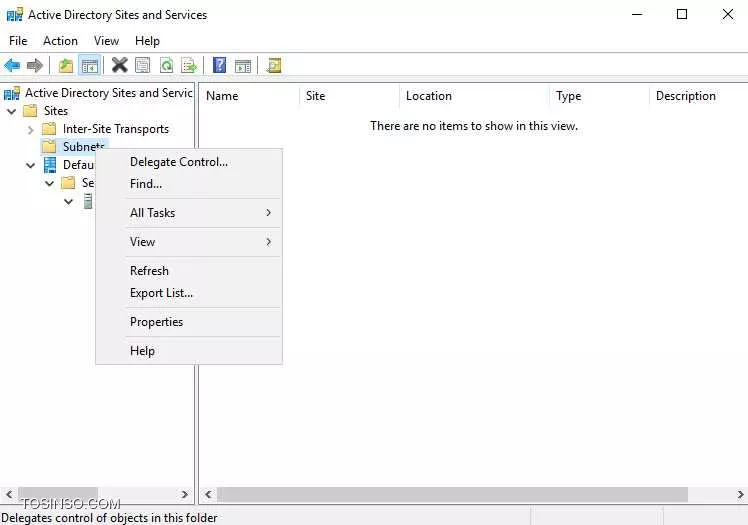Image resolution: width=748 pixels, height=525 pixels.
Task: Click the Subnets folder icon
Action: point(49,146)
